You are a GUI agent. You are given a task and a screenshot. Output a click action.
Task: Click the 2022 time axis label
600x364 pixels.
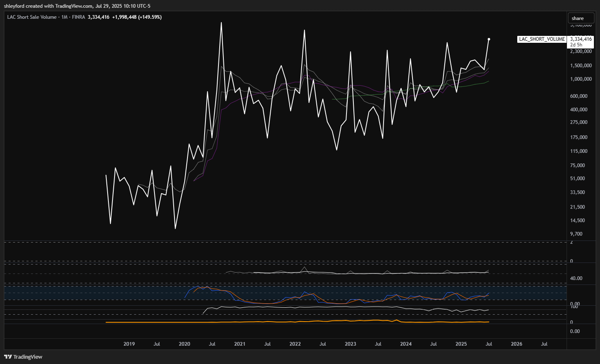(295, 344)
